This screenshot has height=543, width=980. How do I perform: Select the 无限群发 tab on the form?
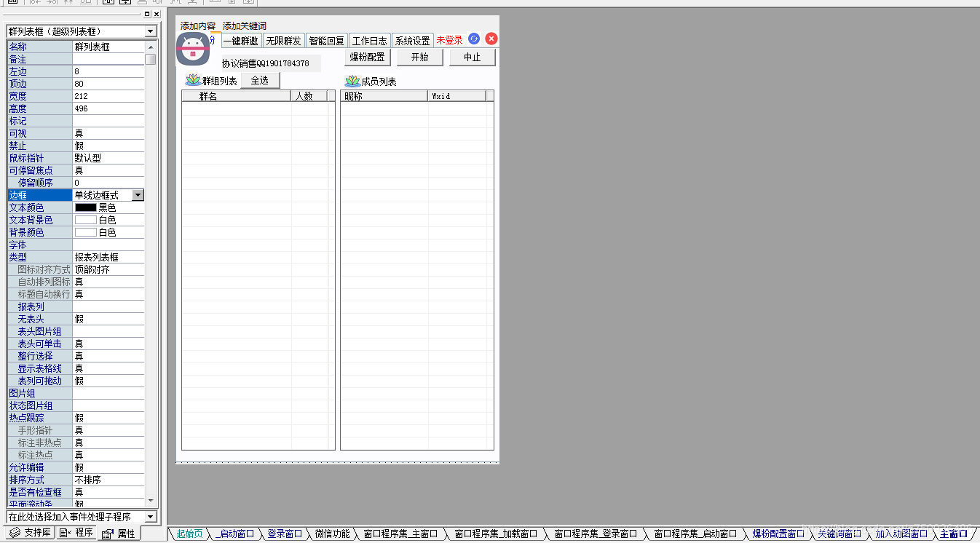(x=283, y=41)
